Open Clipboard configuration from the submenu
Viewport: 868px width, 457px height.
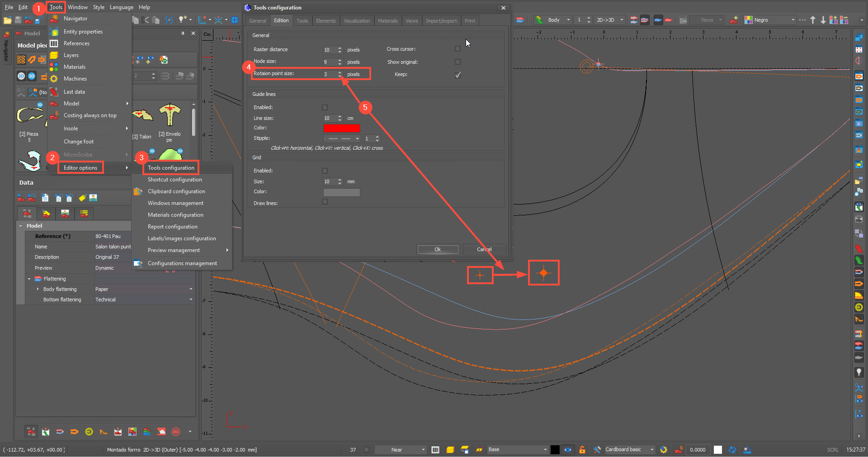tap(176, 191)
